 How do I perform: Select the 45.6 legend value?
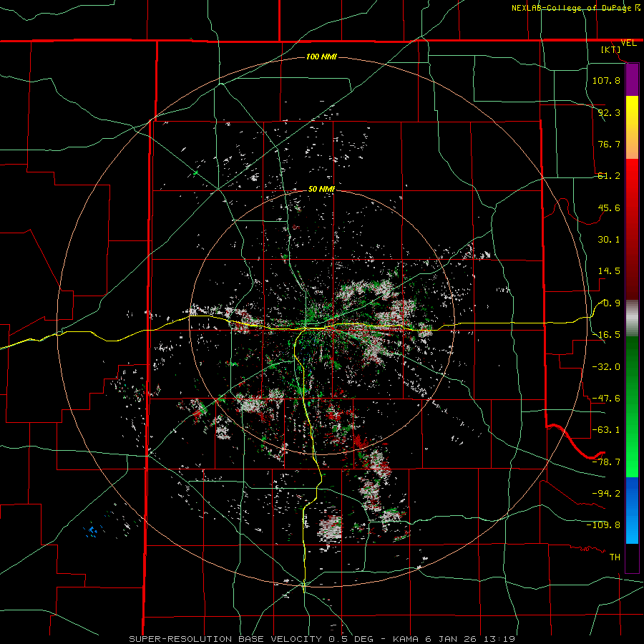(609, 208)
